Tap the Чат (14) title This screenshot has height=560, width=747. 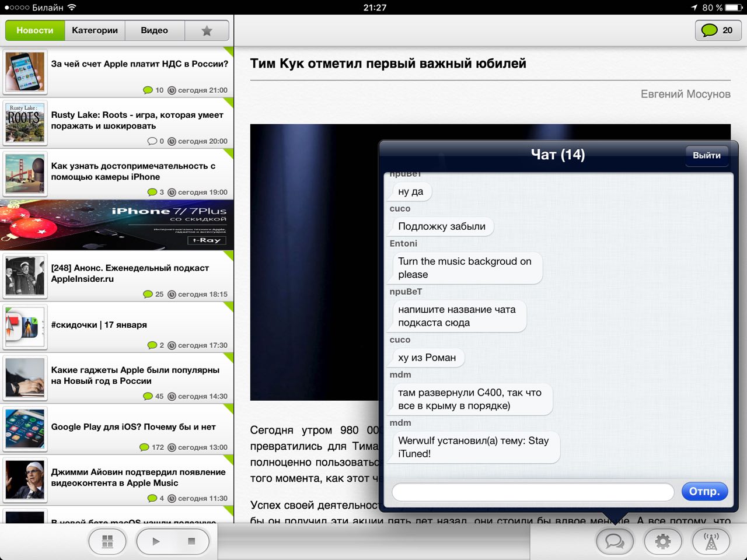558,155
